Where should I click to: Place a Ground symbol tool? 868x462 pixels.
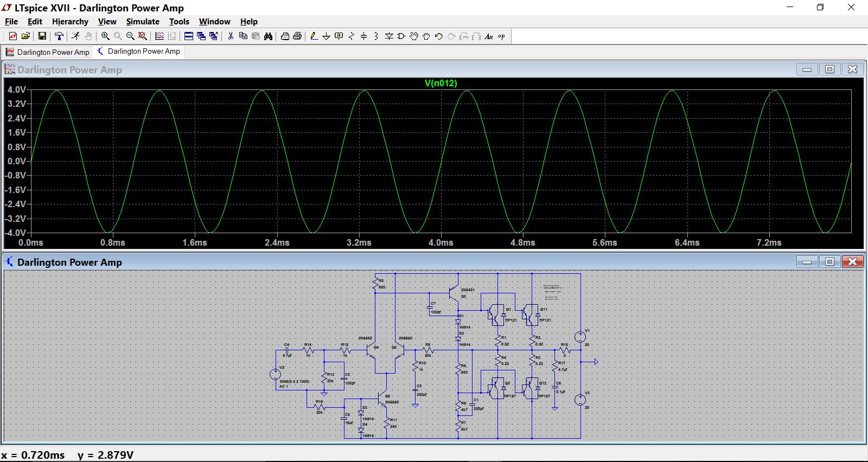pos(326,36)
